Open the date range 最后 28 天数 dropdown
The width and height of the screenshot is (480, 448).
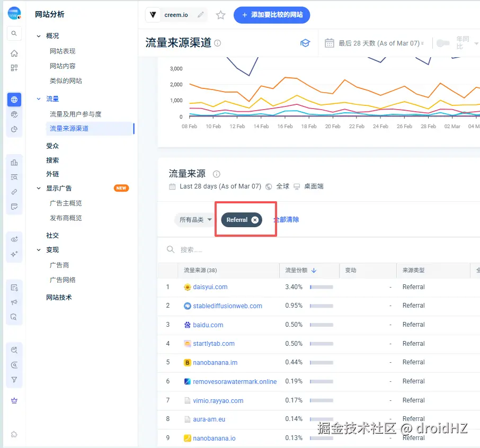(x=381, y=43)
